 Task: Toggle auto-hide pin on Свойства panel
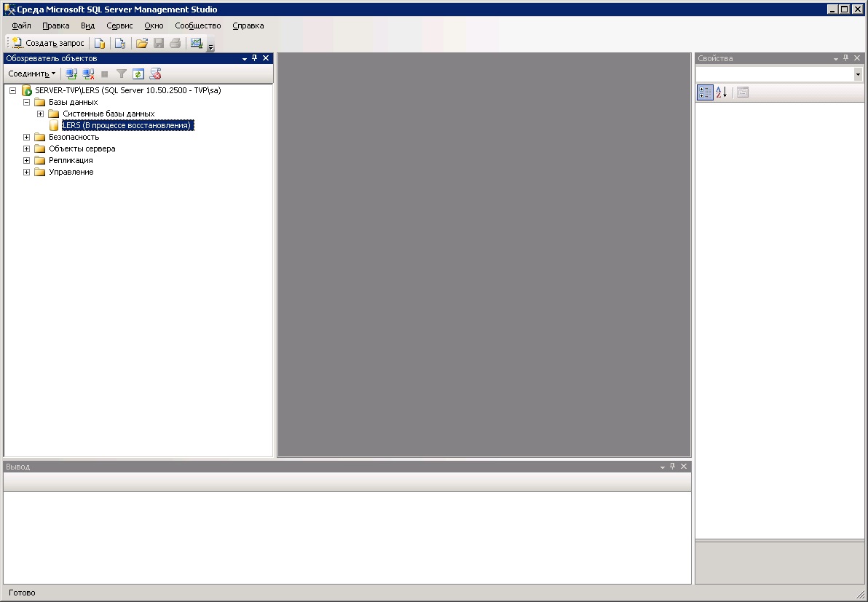846,58
